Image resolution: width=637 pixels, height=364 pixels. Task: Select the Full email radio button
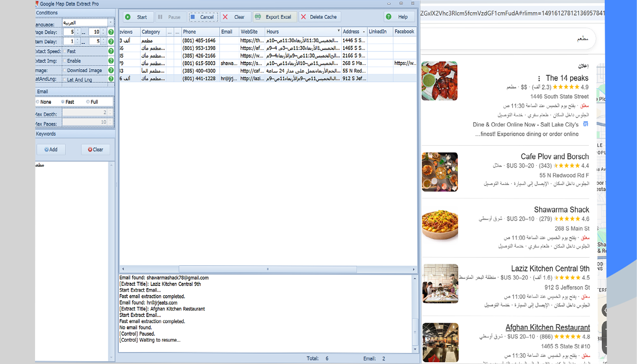[x=88, y=102]
